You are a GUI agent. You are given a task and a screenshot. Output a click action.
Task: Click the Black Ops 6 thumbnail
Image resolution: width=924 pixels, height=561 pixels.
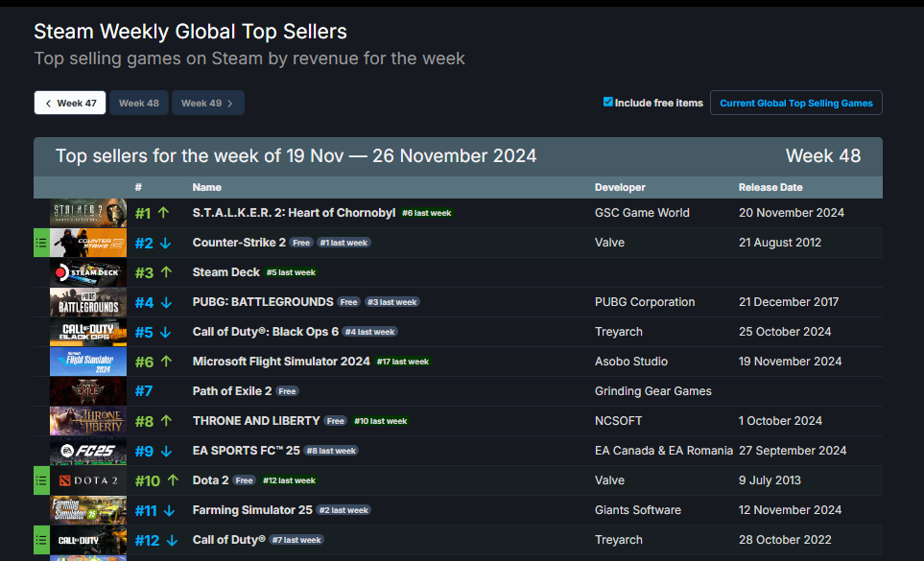(x=88, y=332)
